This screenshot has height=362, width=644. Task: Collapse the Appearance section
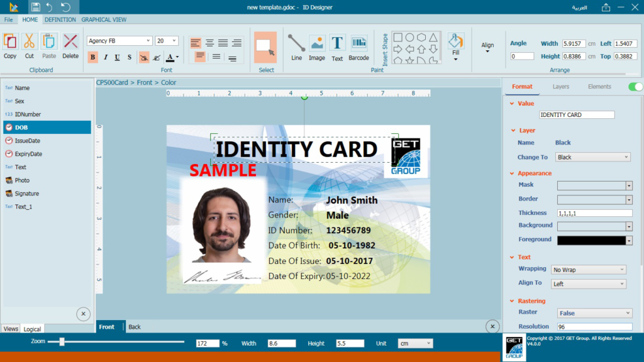(512, 173)
